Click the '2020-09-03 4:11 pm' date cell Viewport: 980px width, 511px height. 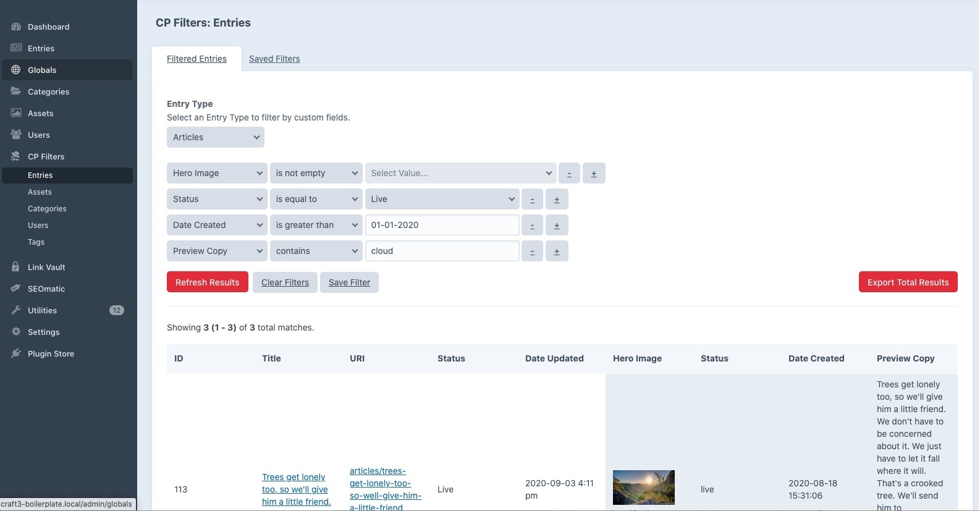pos(560,489)
